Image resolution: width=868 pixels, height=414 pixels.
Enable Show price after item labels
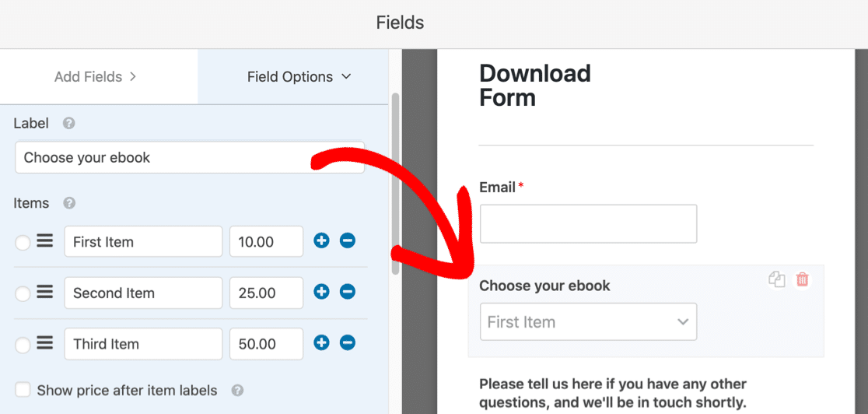(23, 390)
